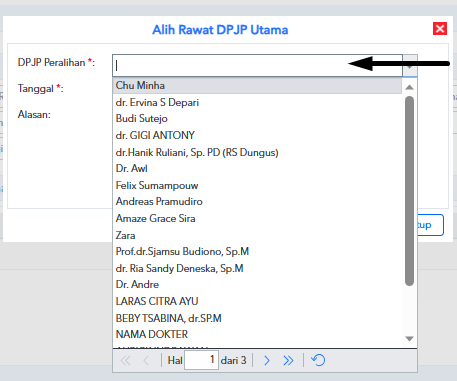Image resolution: width=457 pixels, height=381 pixels.
Task: Pick Felix Sumampouw
Action: click(257, 185)
